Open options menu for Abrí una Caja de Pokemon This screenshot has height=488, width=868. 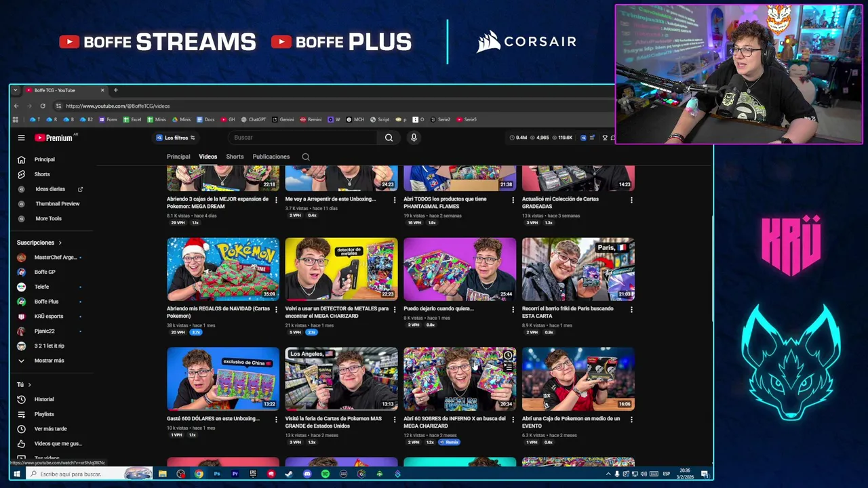631,420
